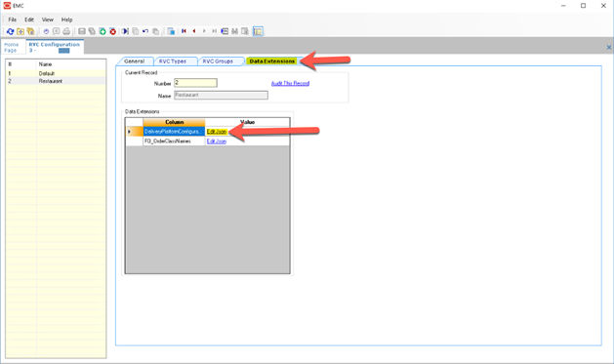Click the Number input field
Screen dimensions: 614x364
195,83
